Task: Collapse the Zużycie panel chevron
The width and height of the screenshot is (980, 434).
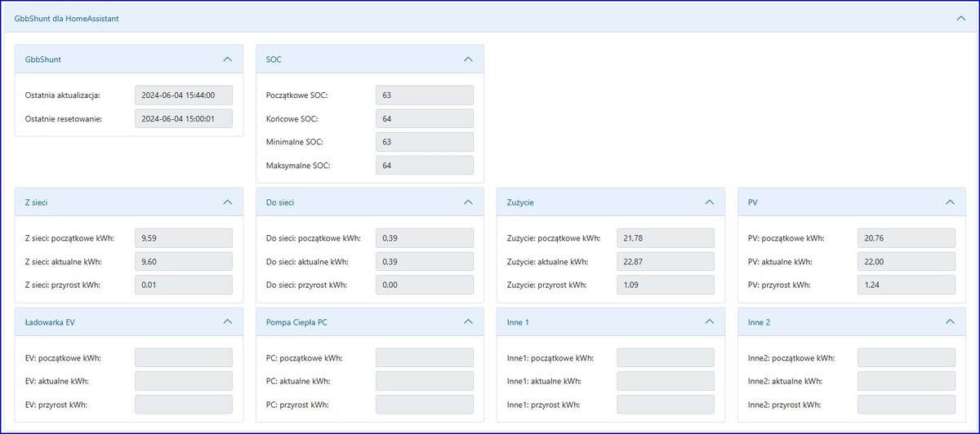Action: pos(709,201)
